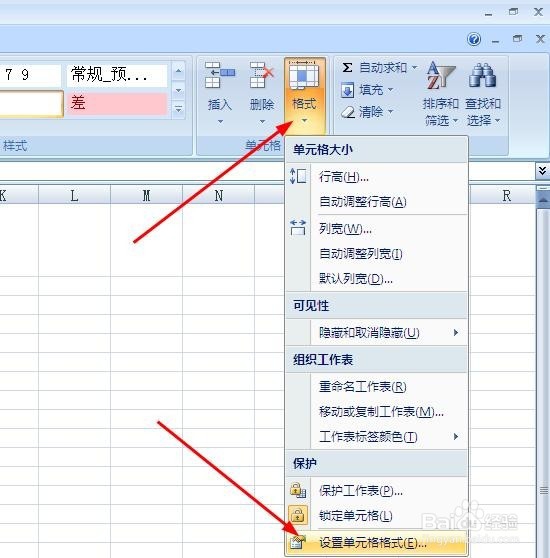Click Protect Sheet lock icon

298,490
